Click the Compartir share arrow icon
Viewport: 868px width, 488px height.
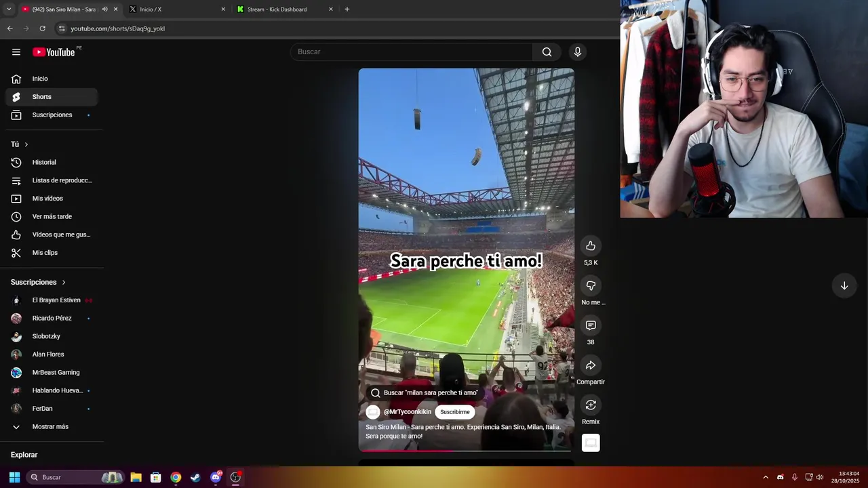click(591, 365)
